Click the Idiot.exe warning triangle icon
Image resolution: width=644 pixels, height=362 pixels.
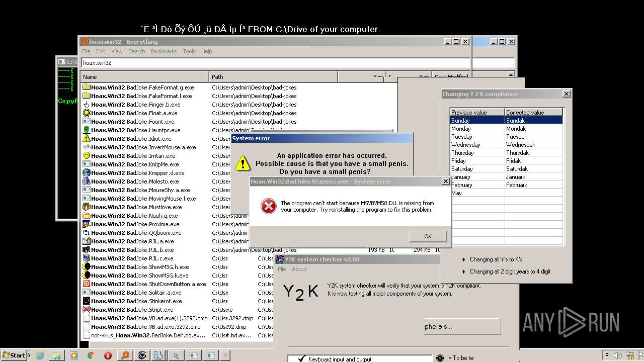click(87, 139)
